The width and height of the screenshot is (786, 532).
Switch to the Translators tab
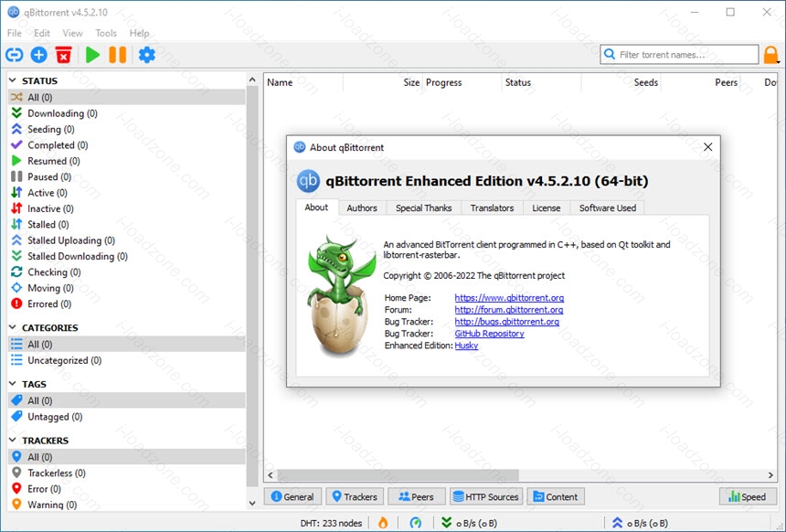492,208
